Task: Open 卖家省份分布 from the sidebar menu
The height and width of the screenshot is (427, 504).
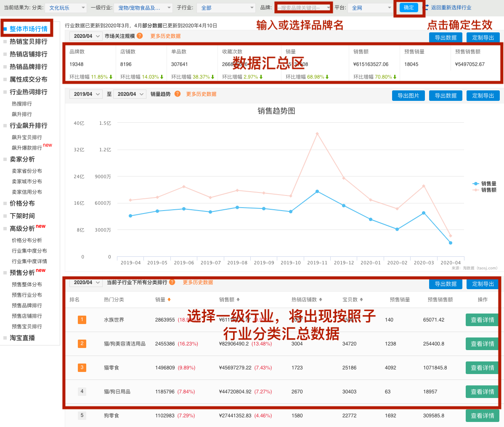Action: coord(28,171)
